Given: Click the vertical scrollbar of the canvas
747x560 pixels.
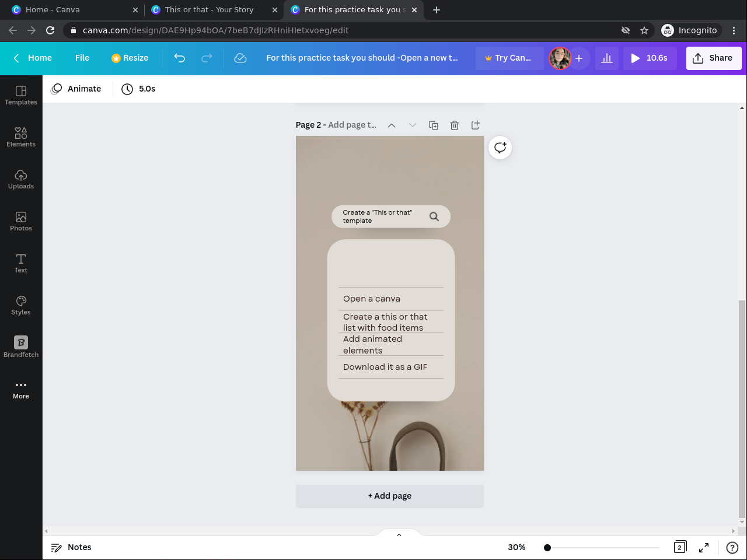Looking at the screenshot, I should tap(742, 408).
